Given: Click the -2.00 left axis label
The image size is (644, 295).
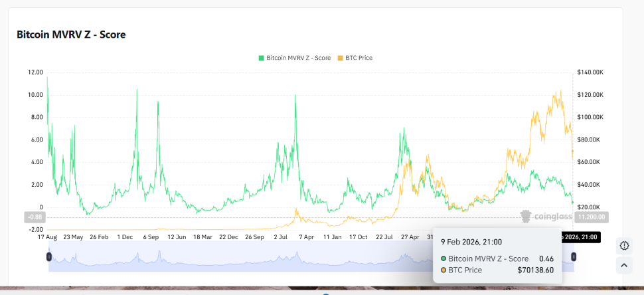Looking at the screenshot, I should click(x=36, y=230).
